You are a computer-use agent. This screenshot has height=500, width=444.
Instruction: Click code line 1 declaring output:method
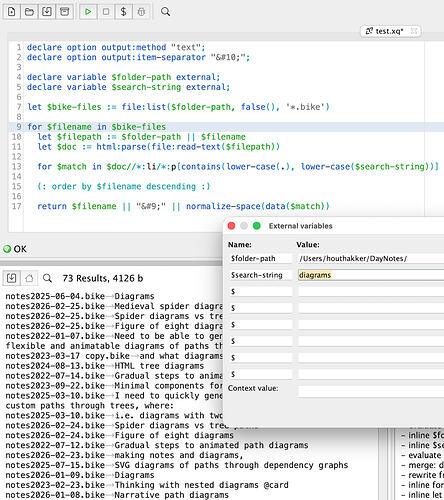click(x=116, y=47)
